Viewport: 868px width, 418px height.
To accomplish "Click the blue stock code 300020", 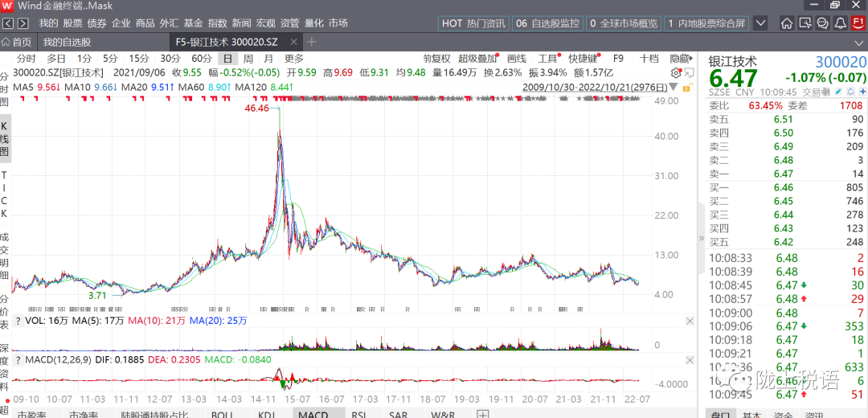I will (841, 61).
